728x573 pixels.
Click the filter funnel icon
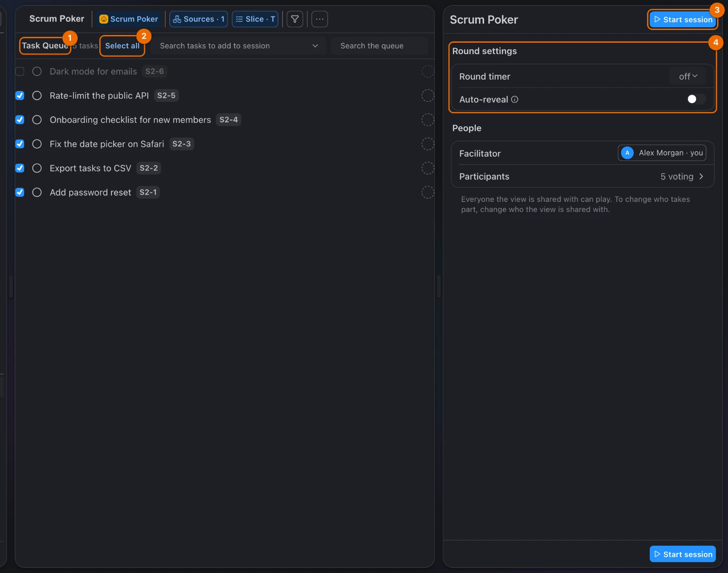point(295,19)
